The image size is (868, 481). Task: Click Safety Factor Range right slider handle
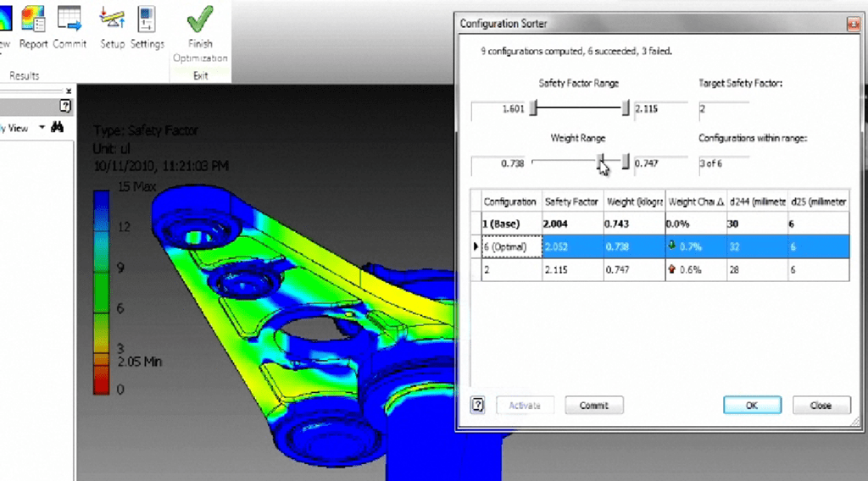coord(626,108)
